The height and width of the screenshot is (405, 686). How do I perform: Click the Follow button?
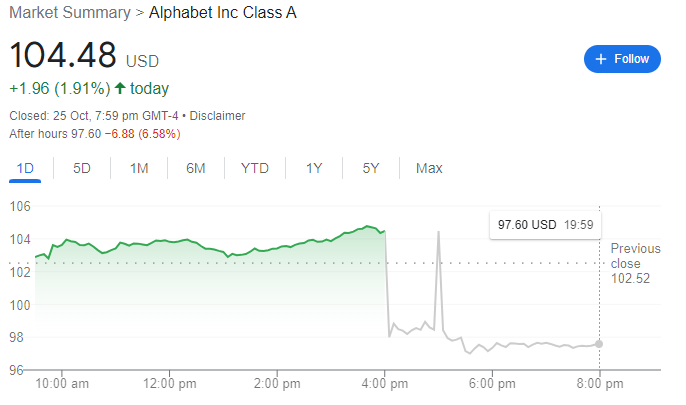coord(622,59)
